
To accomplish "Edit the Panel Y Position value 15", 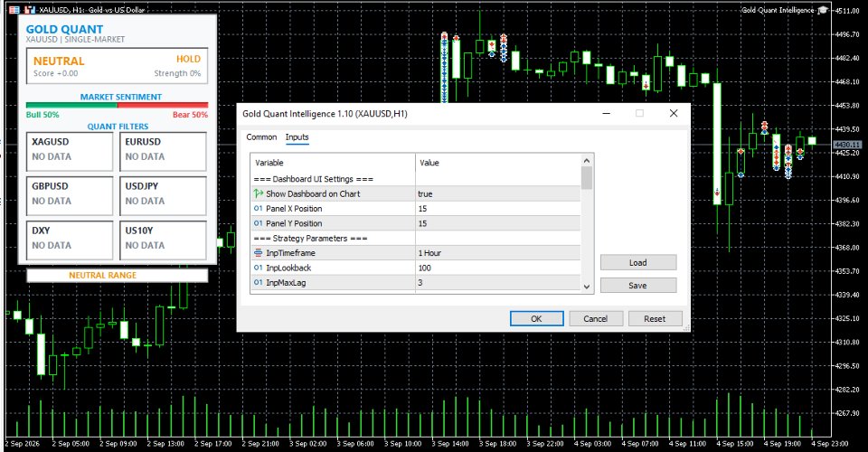I will tap(497, 223).
